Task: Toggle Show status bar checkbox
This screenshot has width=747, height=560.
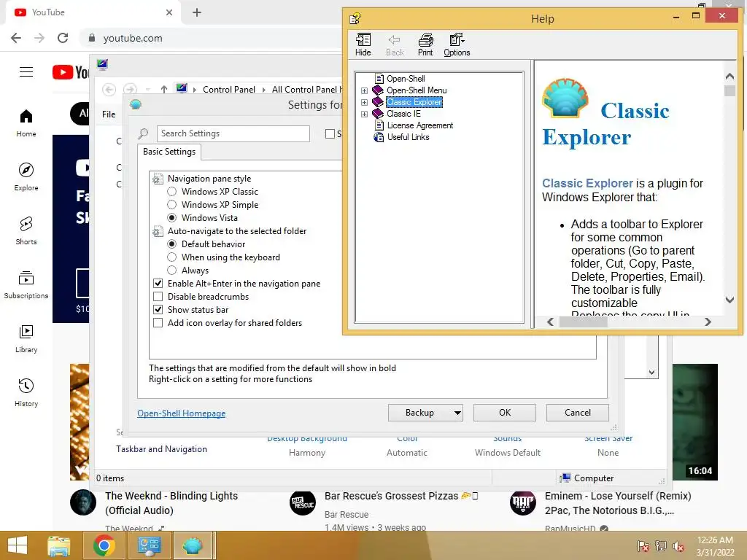Action: (x=158, y=309)
